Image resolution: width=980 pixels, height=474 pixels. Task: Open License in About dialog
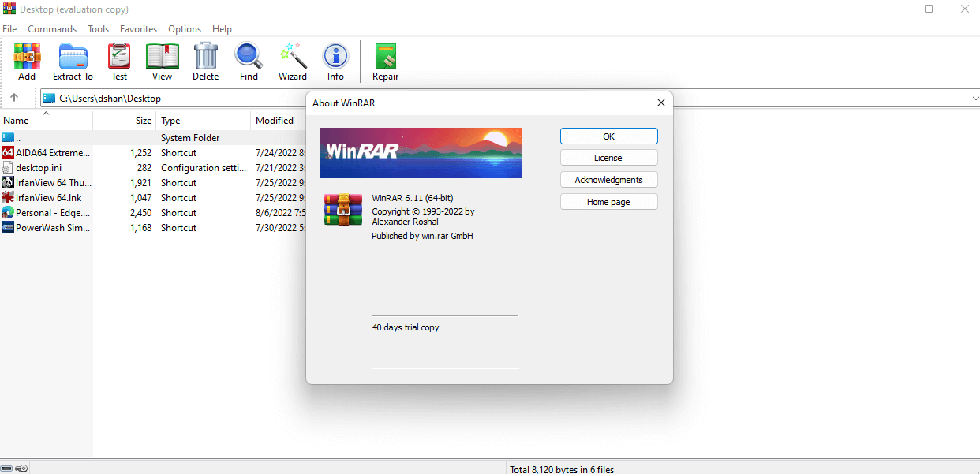click(608, 158)
